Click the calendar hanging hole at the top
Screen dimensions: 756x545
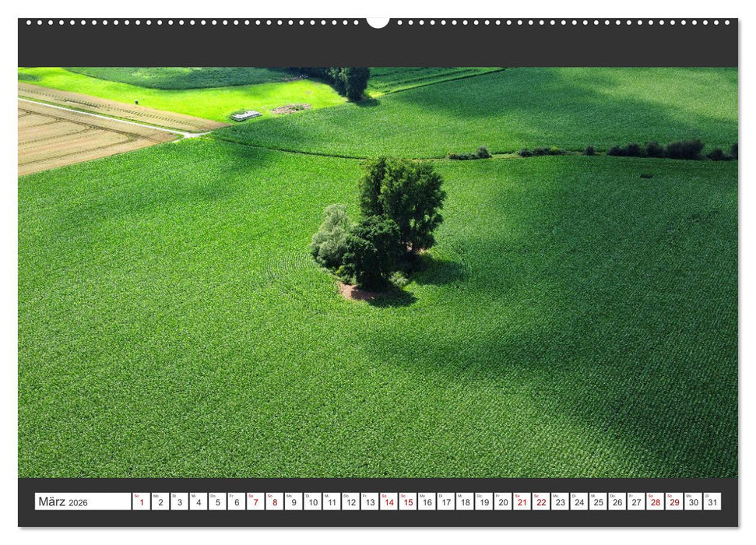pyautogui.click(x=378, y=22)
